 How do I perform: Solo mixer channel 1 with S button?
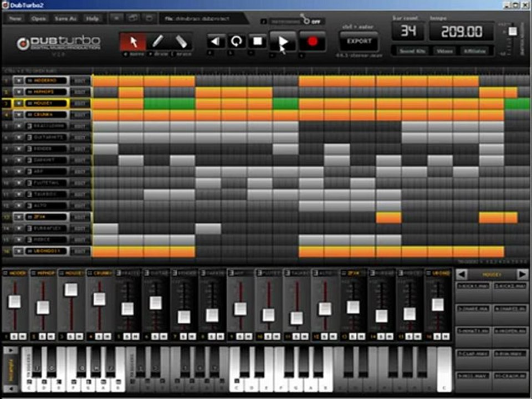(x=14, y=336)
